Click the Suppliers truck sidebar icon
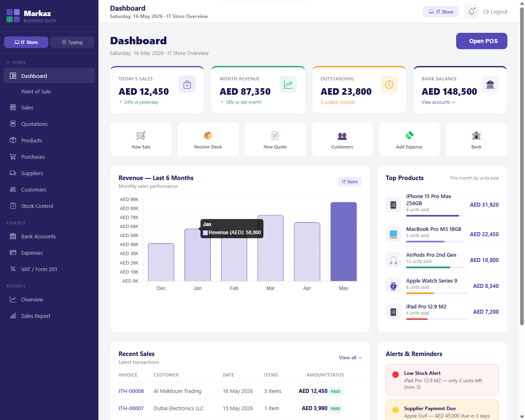The image size is (525, 420). point(13,173)
